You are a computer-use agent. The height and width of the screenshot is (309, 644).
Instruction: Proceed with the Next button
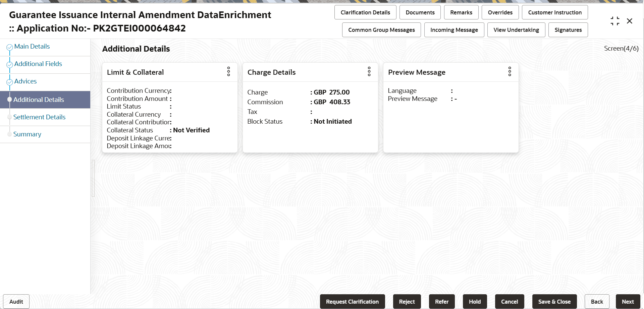[x=628, y=302]
